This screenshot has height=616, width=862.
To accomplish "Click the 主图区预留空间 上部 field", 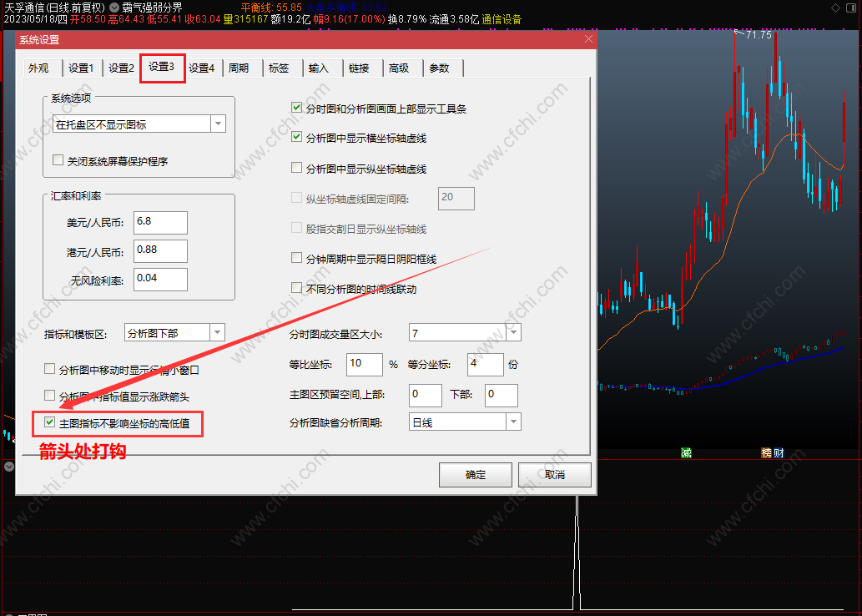I will pyautogui.click(x=426, y=395).
